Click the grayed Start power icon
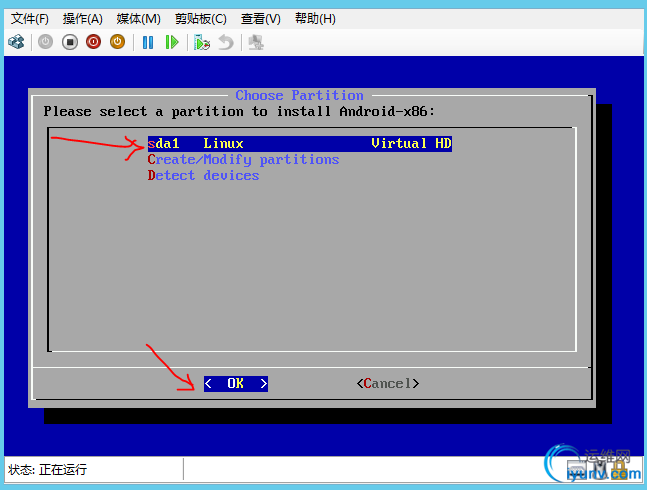The width and height of the screenshot is (647, 490). 45,42
